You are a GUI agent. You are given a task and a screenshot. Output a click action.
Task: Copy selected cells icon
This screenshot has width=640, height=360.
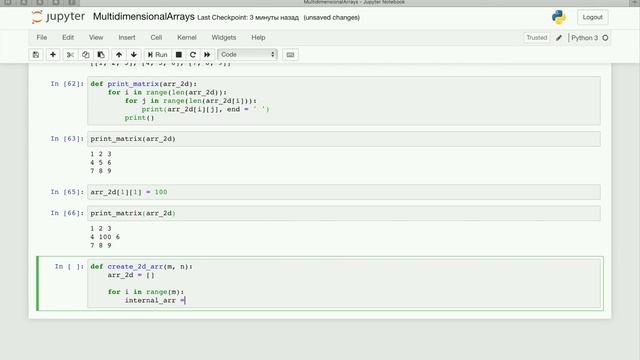85,55
